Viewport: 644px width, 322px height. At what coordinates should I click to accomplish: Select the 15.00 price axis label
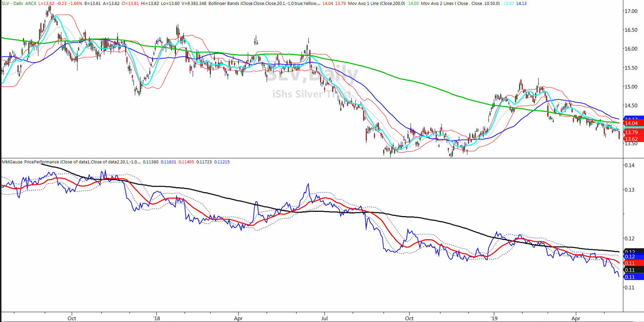click(x=631, y=87)
